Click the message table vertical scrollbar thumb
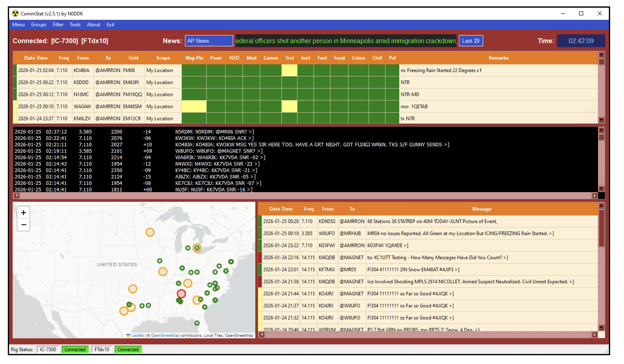This screenshot has width=624, height=364. [601, 228]
